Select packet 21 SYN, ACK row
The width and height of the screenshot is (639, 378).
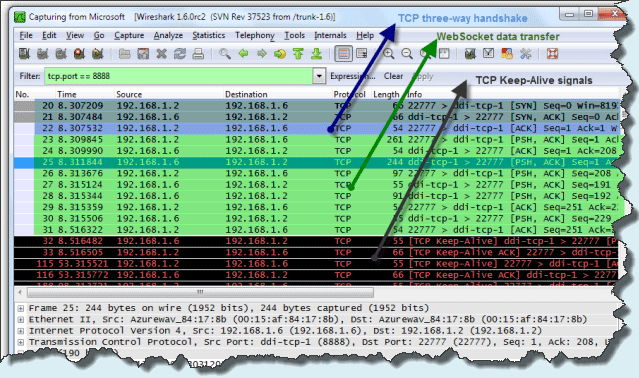point(316,117)
